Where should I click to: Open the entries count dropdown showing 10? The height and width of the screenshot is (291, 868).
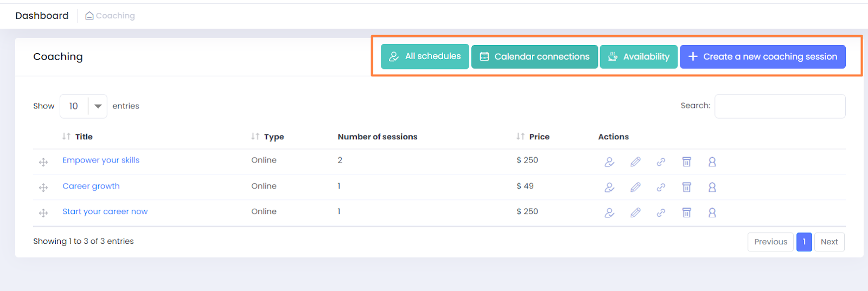click(x=83, y=106)
